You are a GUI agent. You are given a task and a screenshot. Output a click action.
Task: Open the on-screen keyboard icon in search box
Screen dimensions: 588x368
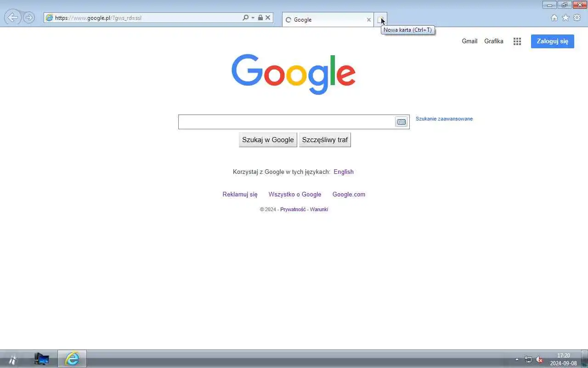click(401, 122)
